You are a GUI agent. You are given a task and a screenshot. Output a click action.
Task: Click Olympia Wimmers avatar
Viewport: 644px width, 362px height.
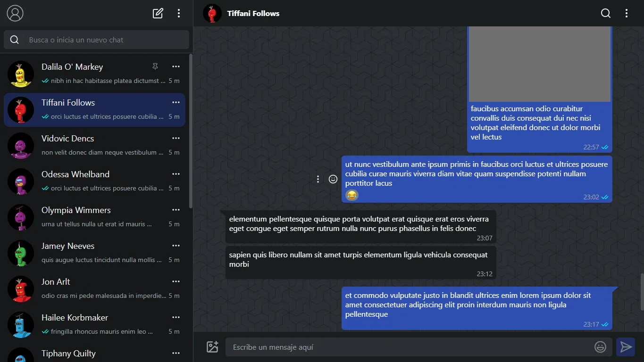(21, 217)
